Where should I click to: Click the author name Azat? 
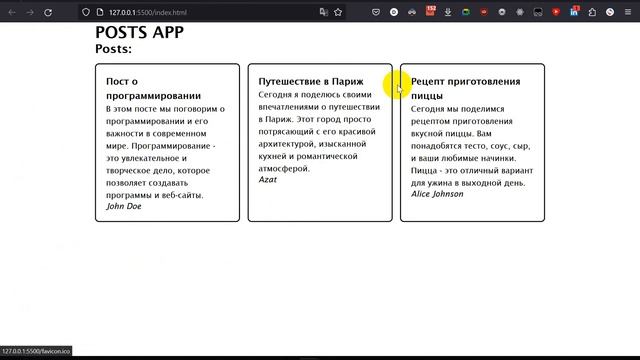point(267,180)
